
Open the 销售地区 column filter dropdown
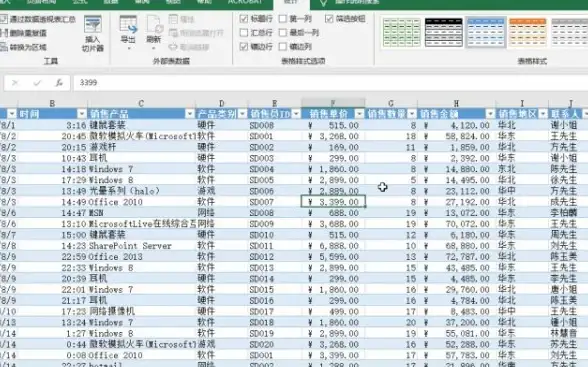(x=543, y=114)
